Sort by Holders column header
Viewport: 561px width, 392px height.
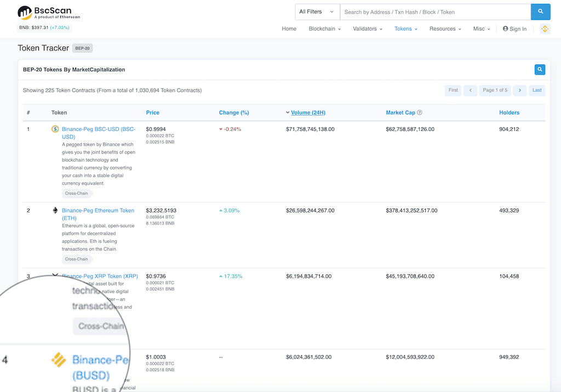pyautogui.click(x=509, y=112)
